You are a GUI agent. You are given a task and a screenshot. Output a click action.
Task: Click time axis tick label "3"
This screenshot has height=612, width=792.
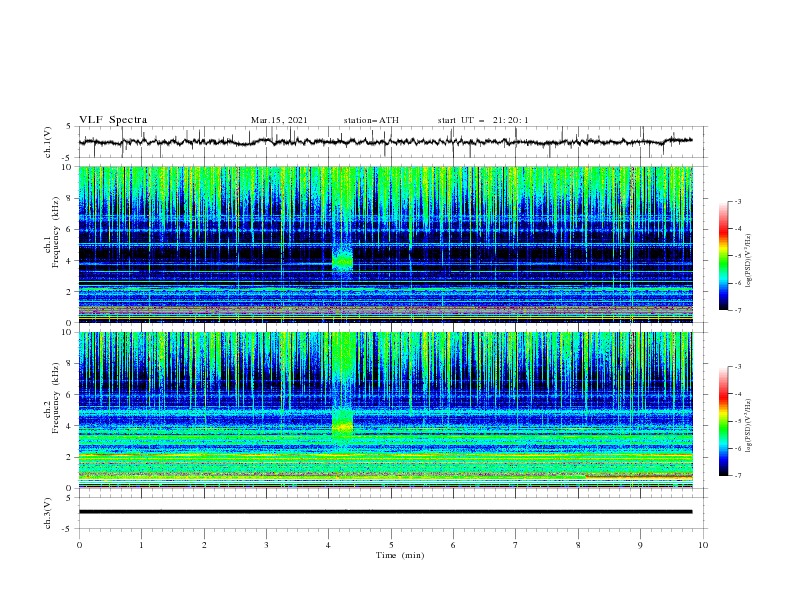pyautogui.click(x=266, y=545)
